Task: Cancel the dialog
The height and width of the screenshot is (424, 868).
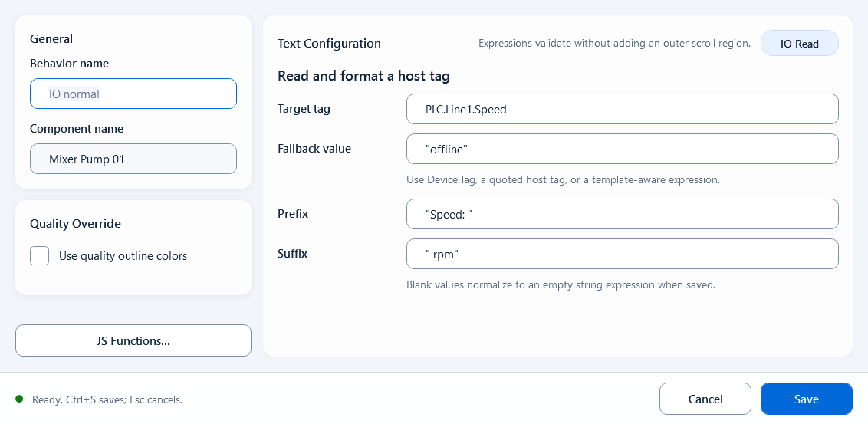Action: 705,399
